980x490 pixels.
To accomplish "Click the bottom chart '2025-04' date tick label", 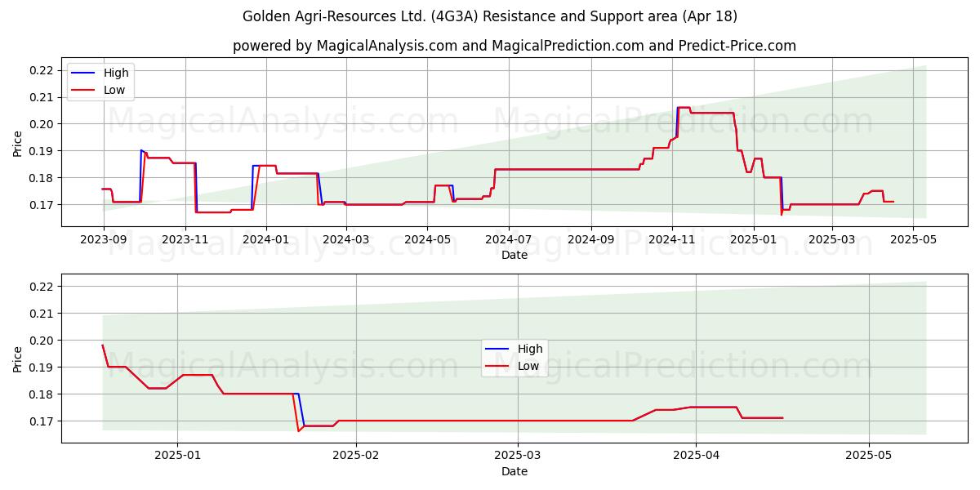I will click(x=696, y=457).
